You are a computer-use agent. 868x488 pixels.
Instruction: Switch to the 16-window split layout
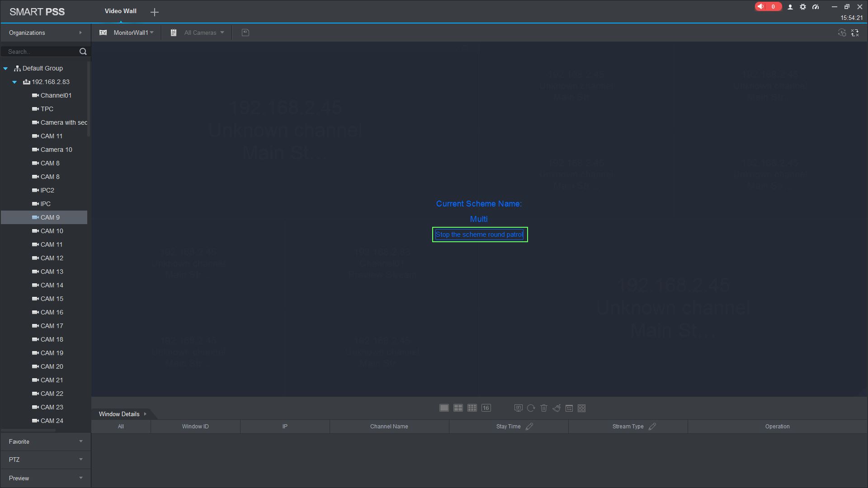pos(486,408)
